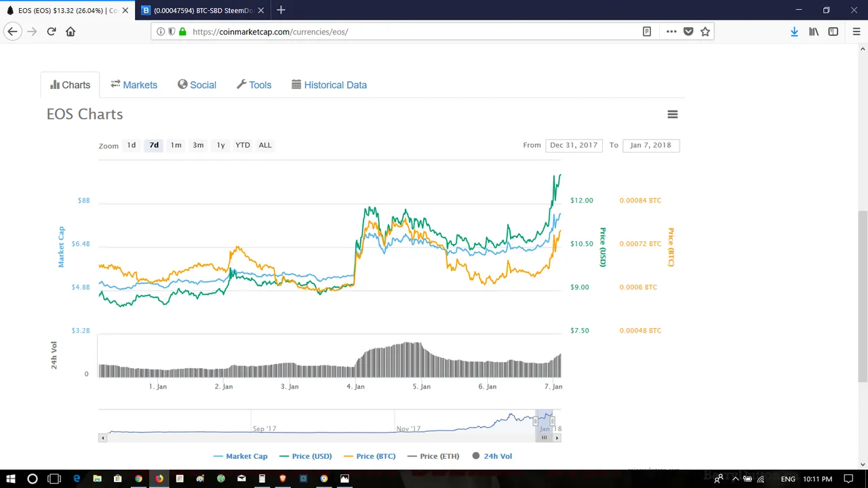
Task: Open Mail app from taskbar
Action: click(241, 479)
